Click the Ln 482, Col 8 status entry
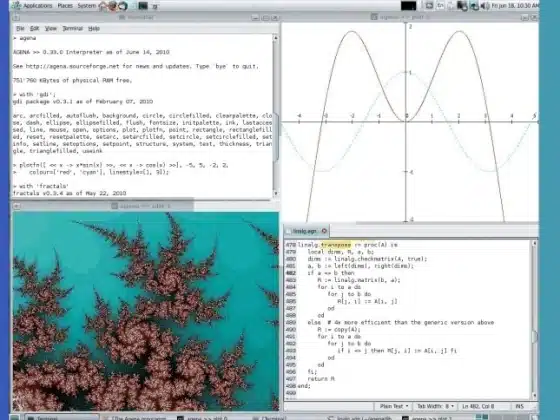 (479, 406)
